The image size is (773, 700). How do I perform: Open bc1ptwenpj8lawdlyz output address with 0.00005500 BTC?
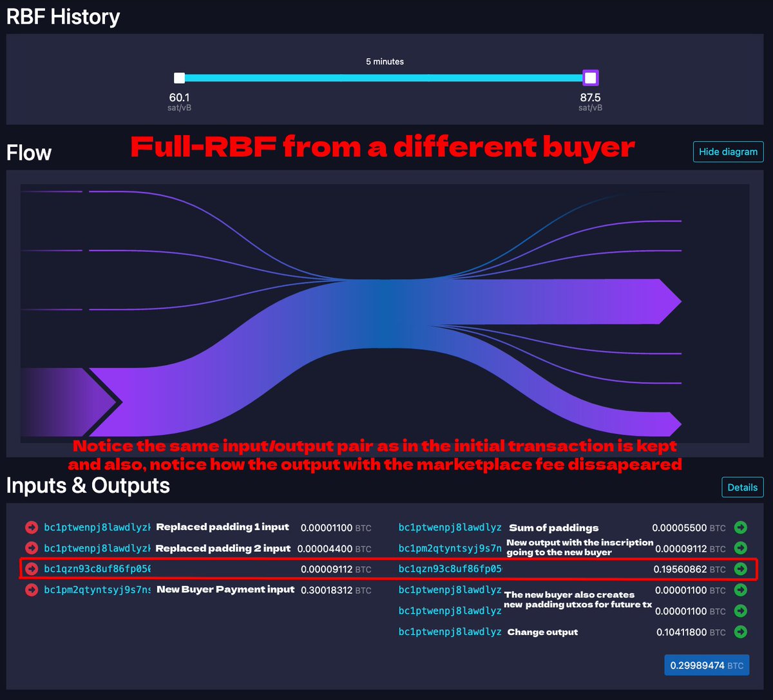[x=450, y=527]
